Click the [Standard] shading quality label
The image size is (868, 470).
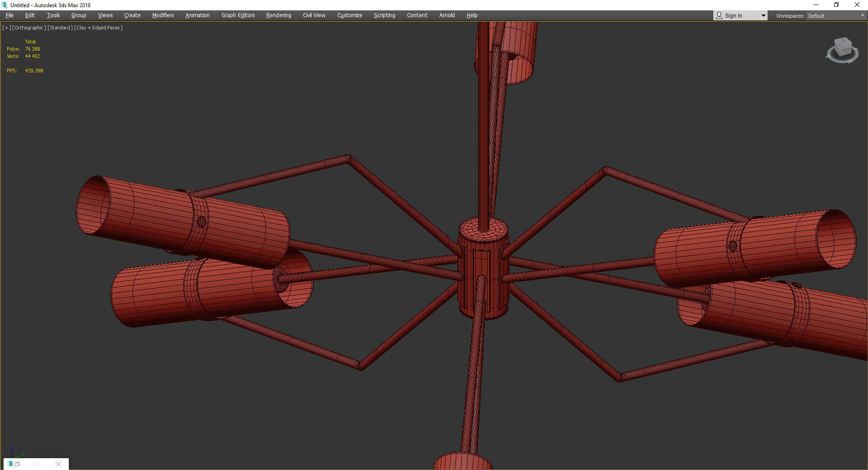coord(60,28)
